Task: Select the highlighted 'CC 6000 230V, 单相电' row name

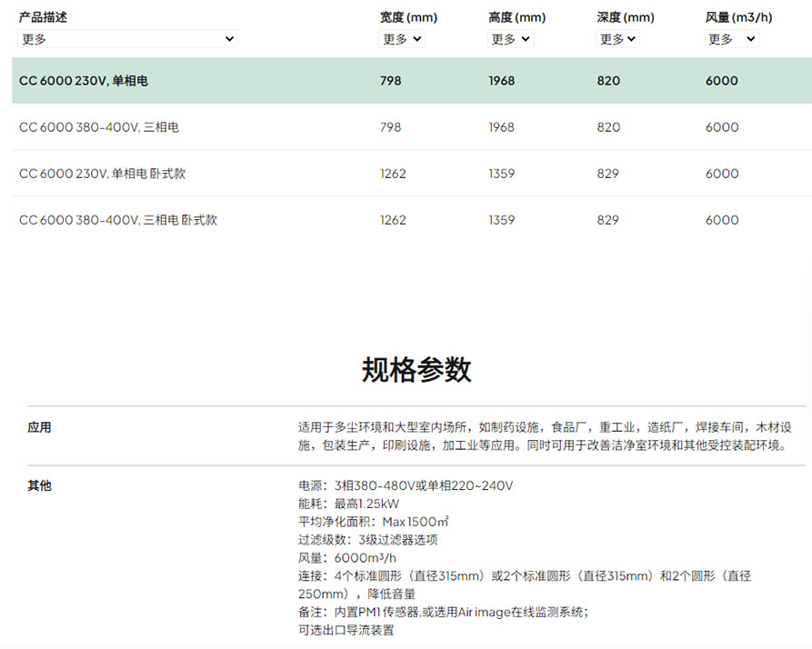Action: [84, 81]
